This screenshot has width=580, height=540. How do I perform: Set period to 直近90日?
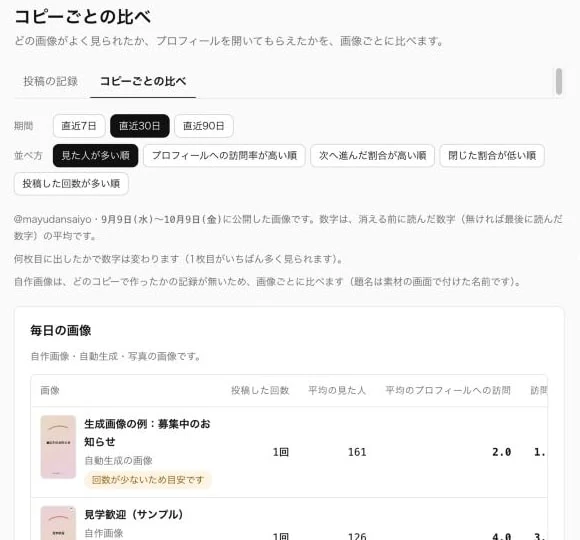click(x=204, y=126)
